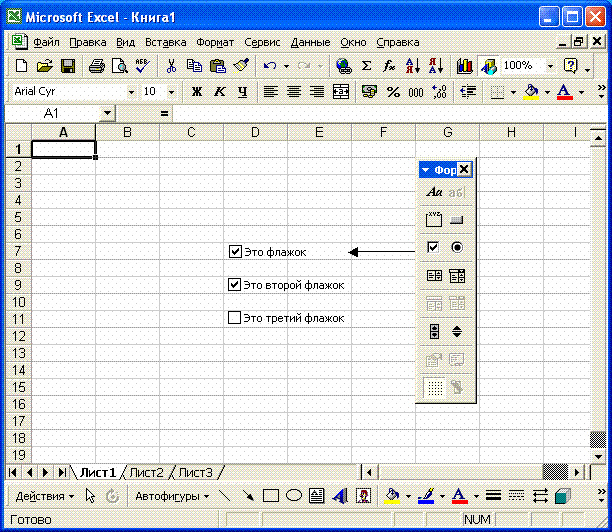Viewport: 612px width, 532px height.
Task: Toggle grid display in Forms toolbar
Action: coord(434,388)
